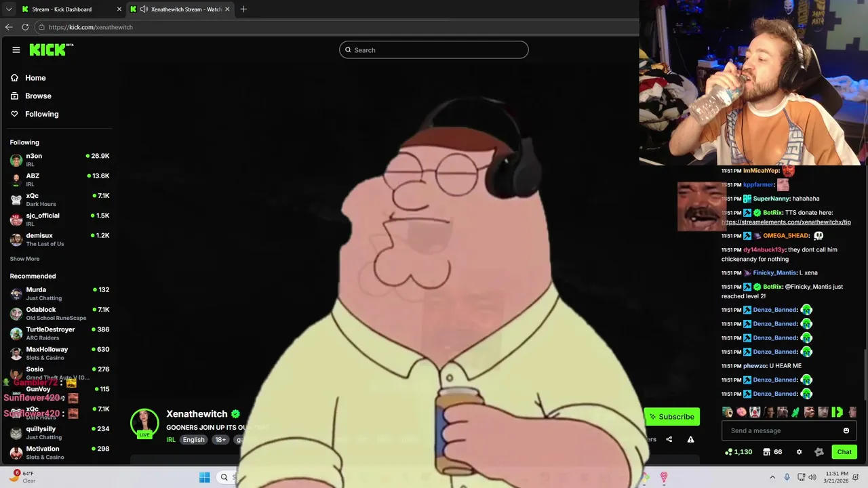Open the Kick hamburger sidebar menu
The image size is (868, 488).
(x=16, y=49)
